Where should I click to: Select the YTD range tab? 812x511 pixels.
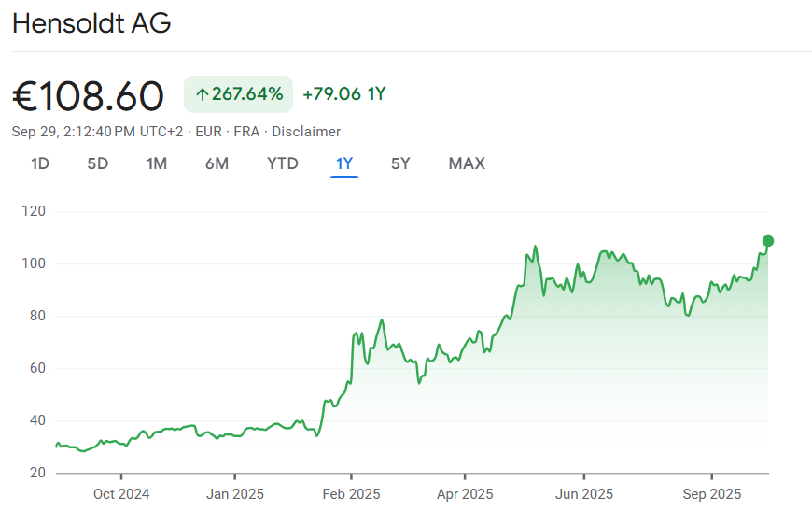click(x=283, y=163)
